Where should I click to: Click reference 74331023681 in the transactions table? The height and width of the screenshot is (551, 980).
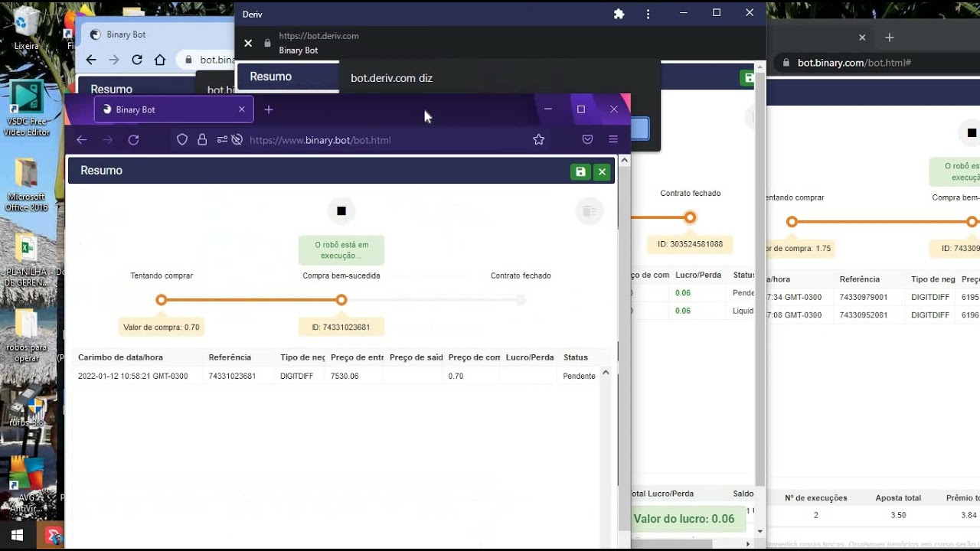[x=232, y=376]
